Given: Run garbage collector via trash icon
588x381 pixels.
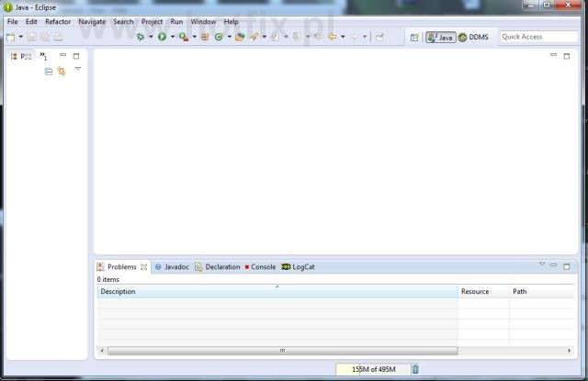Looking at the screenshot, I should pos(415,369).
